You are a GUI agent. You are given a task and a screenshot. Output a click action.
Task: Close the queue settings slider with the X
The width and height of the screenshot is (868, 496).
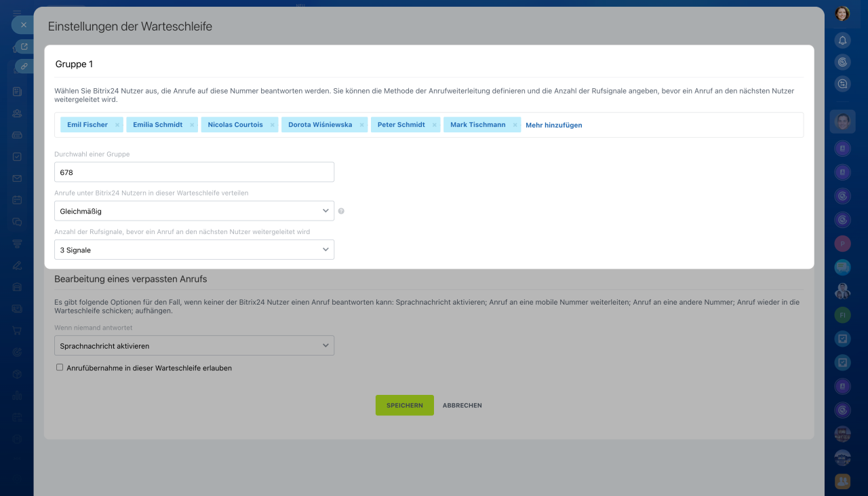[x=23, y=25]
